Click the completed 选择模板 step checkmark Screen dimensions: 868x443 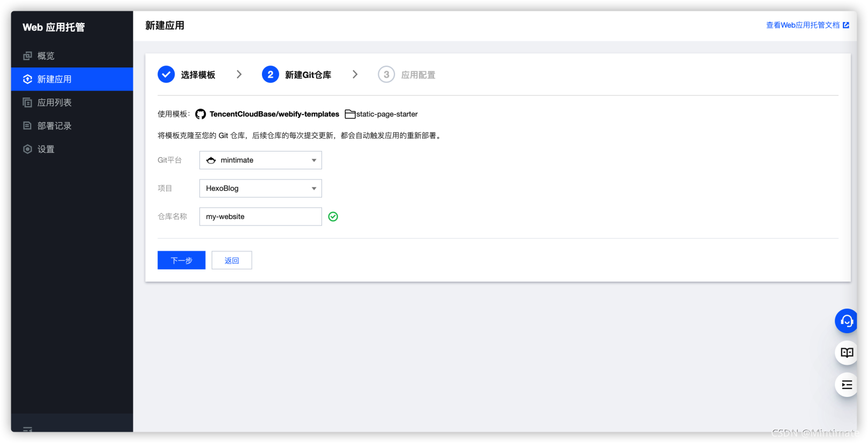coord(166,74)
